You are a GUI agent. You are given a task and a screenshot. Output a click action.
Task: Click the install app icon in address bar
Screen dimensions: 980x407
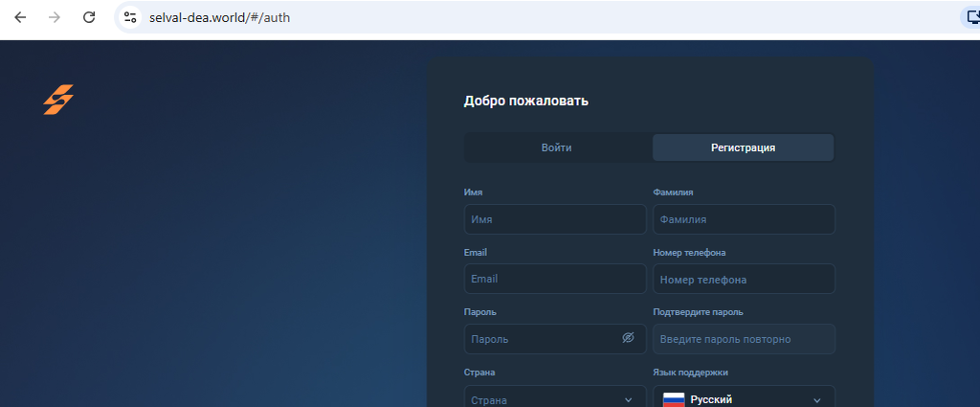[x=973, y=17]
